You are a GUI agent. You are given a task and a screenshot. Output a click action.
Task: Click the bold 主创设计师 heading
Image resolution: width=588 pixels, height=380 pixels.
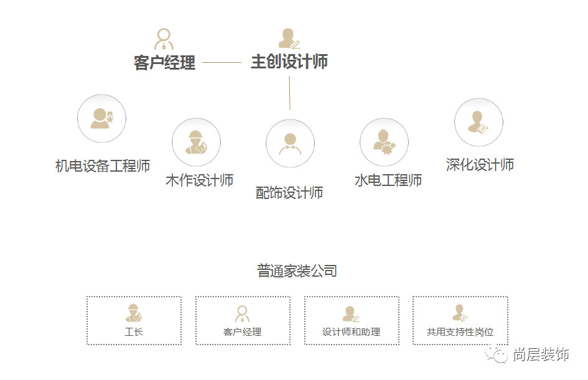[289, 62]
